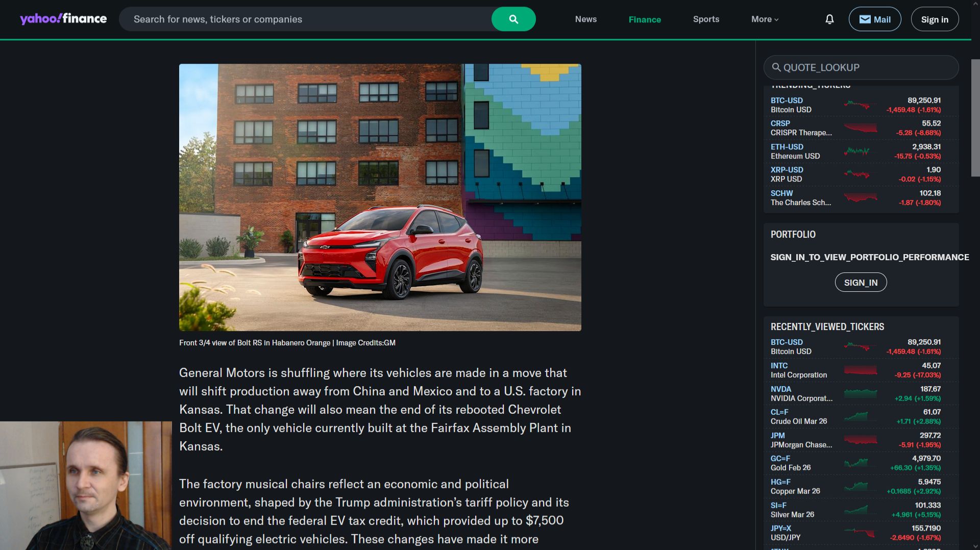This screenshot has width=980, height=550.
Task: Open the INTC ticker link
Action: 779,366
